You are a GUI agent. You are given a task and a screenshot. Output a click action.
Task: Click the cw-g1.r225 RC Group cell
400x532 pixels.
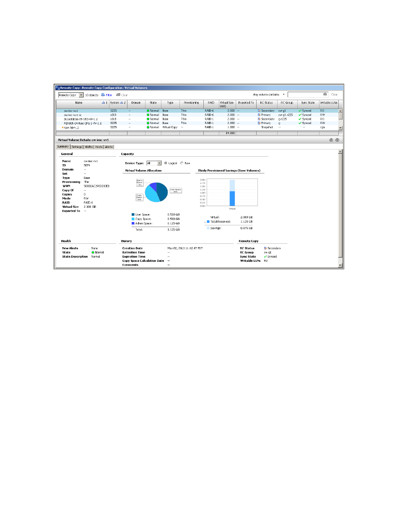(x=286, y=115)
